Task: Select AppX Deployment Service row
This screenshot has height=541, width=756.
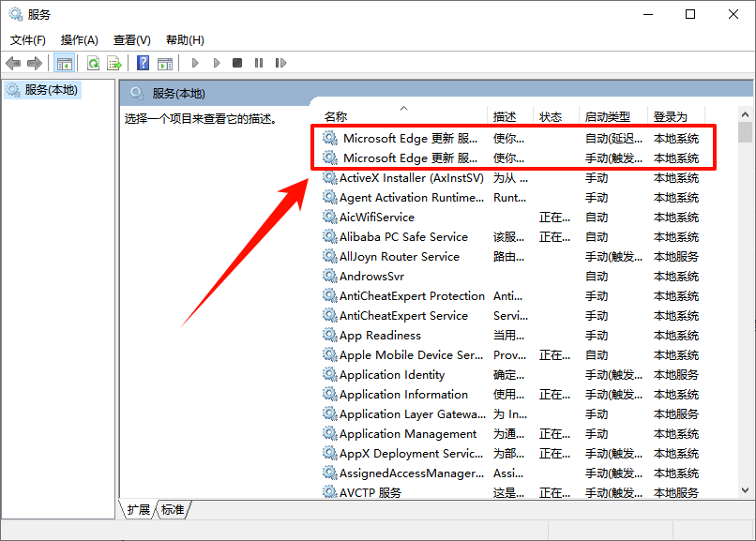Action: click(513, 455)
